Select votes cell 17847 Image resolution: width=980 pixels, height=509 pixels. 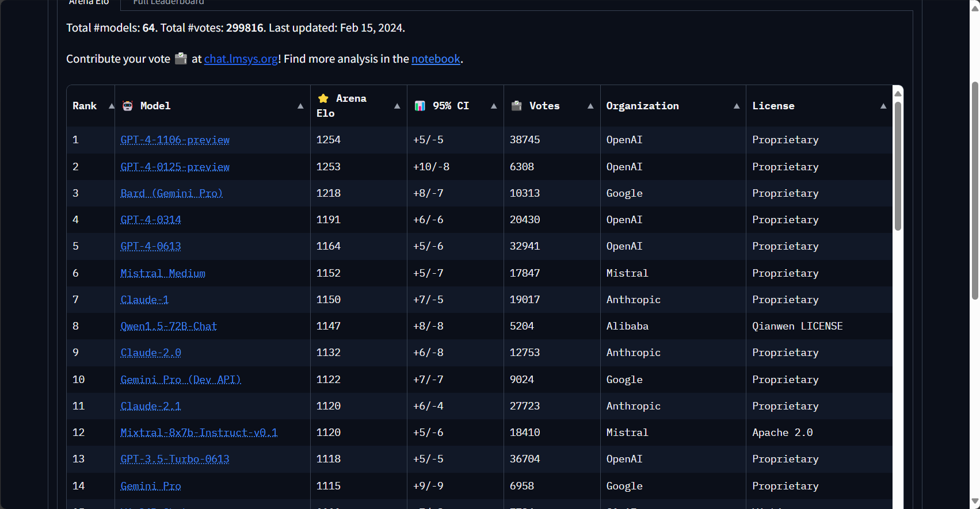525,273
